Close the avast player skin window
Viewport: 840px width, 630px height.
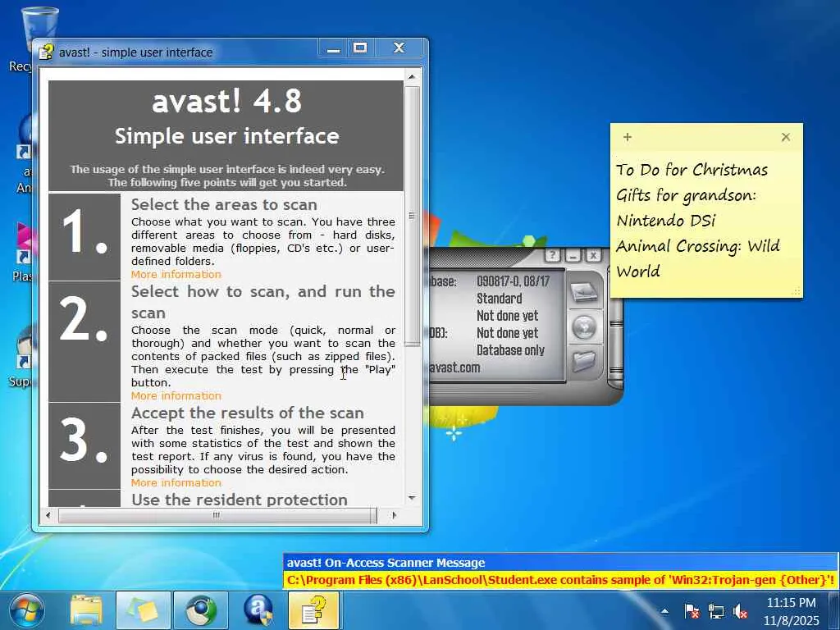coord(593,256)
